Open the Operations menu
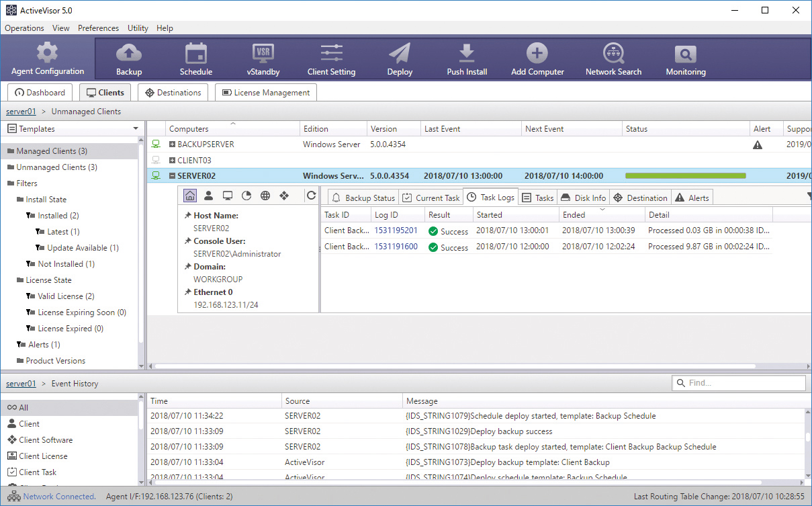 pyautogui.click(x=24, y=28)
